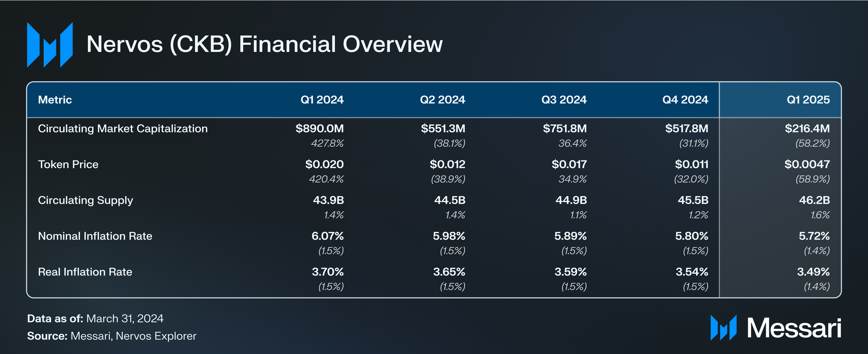
Task: Click the 3.49% real inflation value
Action: 814,272
